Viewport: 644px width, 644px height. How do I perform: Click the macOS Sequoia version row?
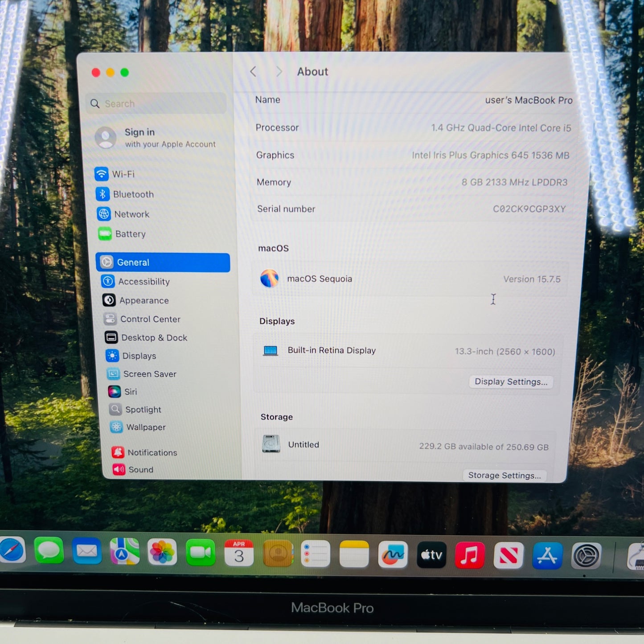(410, 279)
